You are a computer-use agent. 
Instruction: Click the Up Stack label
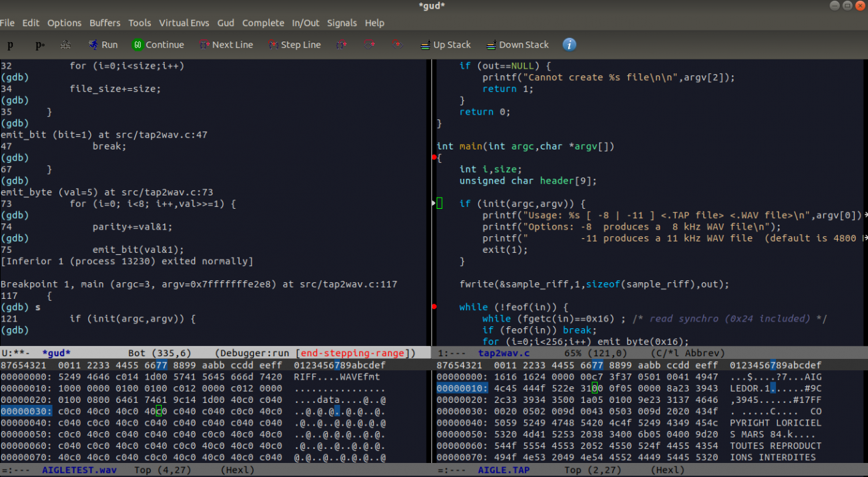coord(452,45)
